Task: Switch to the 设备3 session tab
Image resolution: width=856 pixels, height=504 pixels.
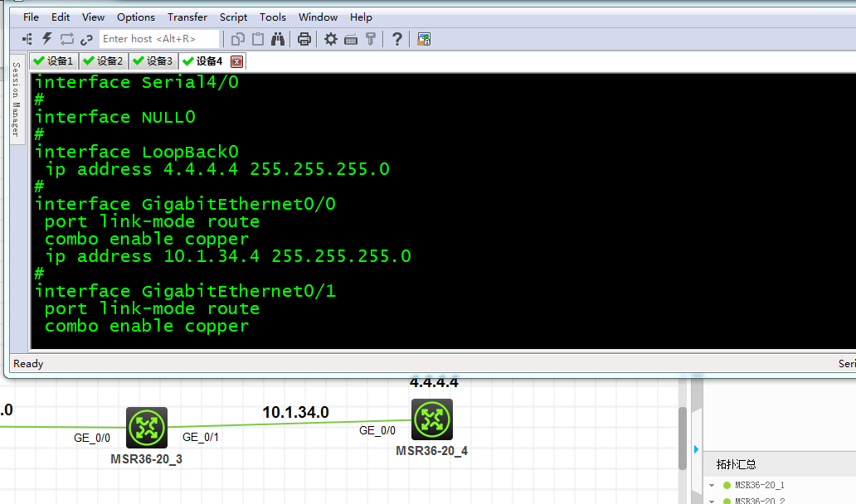Action: tap(153, 61)
